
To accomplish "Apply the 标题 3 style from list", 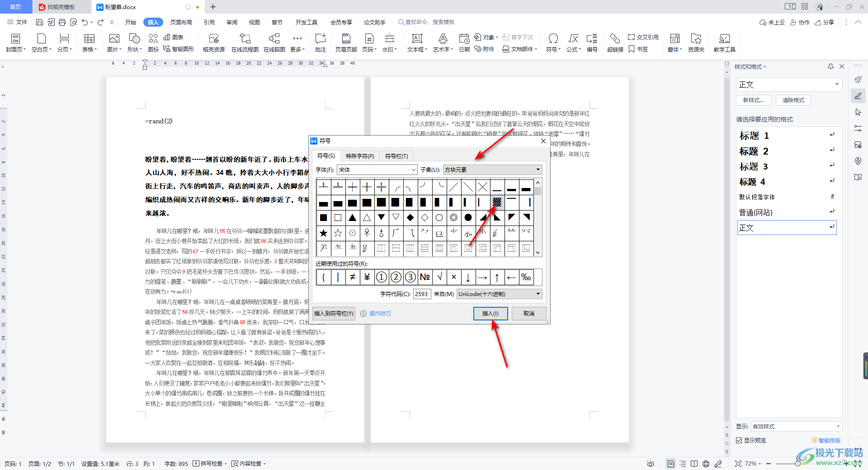I will tap(787, 166).
